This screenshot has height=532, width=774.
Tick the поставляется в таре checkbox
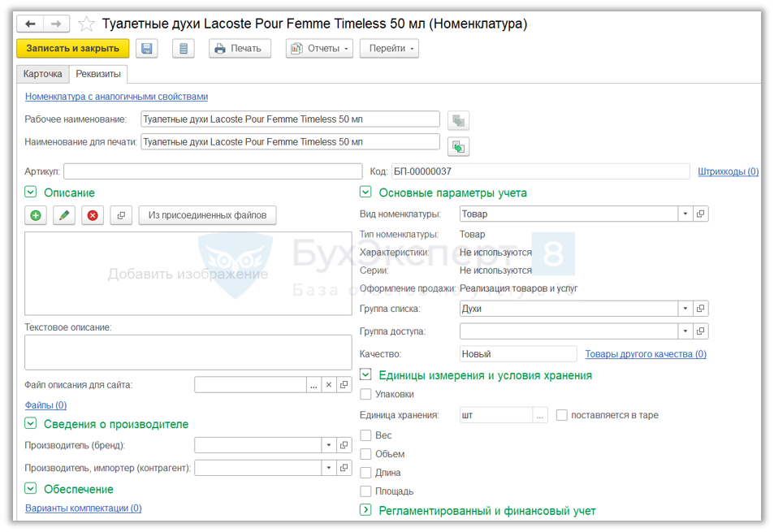point(562,415)
